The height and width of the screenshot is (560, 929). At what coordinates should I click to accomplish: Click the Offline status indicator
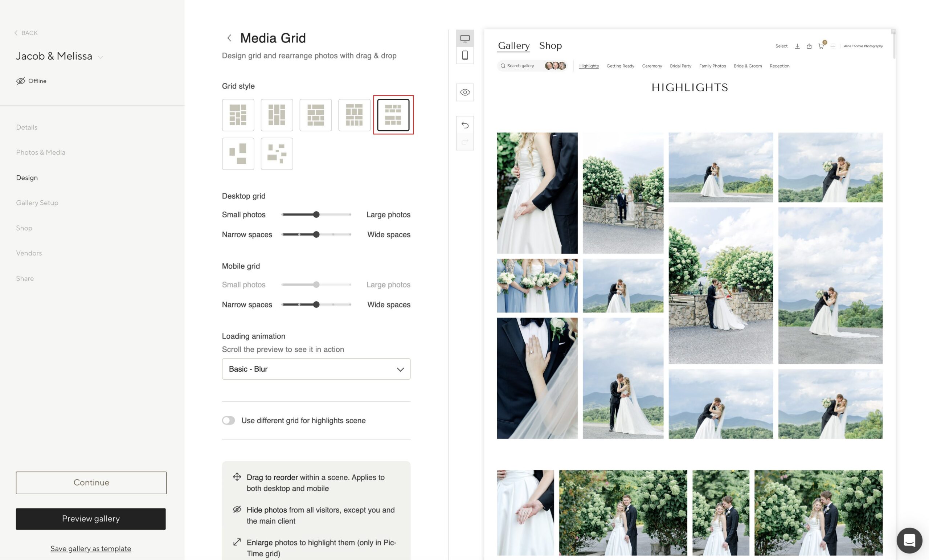coord(31,81)
